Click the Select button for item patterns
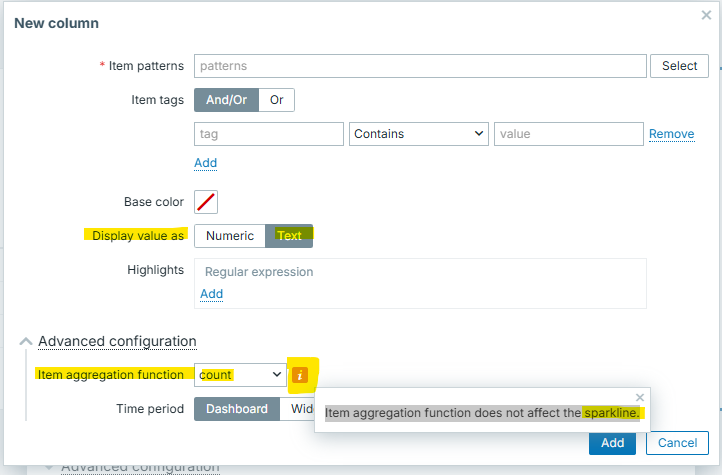Screen dimensions: 722x475 coord(679,66)
